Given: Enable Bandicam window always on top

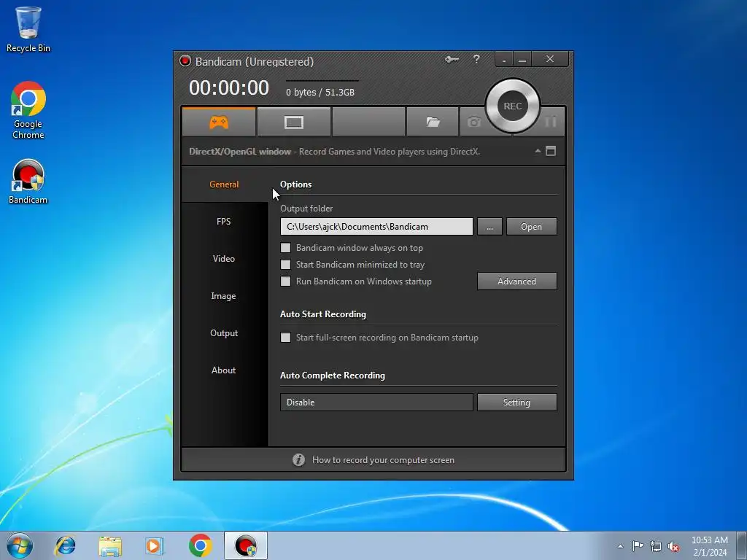Looking at the screenshot, I should [285, 248].
